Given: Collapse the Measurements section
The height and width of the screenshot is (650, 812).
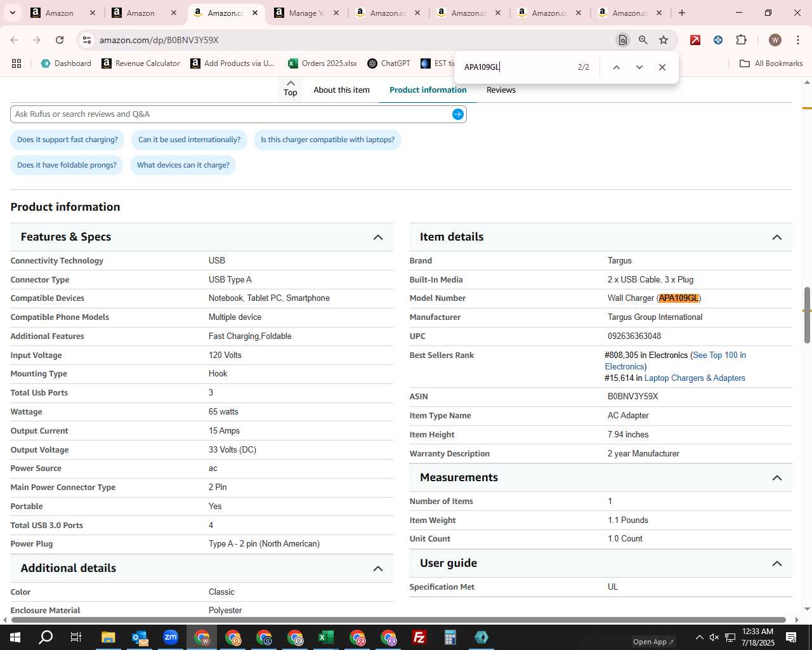Looking at the screenshot, I should coord(777,478).
